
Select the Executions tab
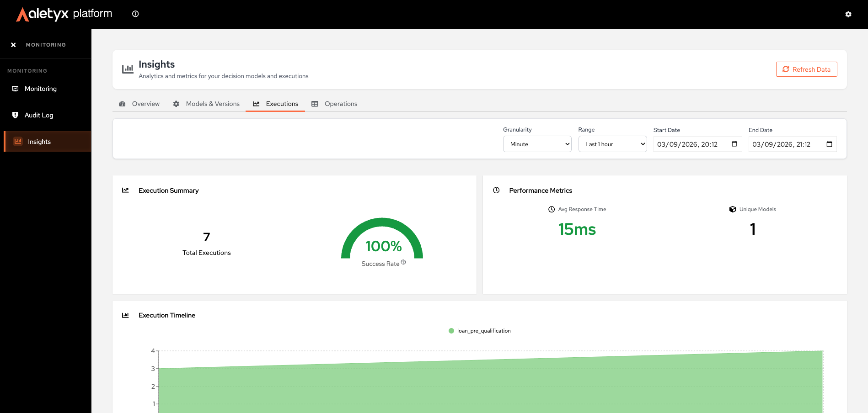tap(275, 104)
